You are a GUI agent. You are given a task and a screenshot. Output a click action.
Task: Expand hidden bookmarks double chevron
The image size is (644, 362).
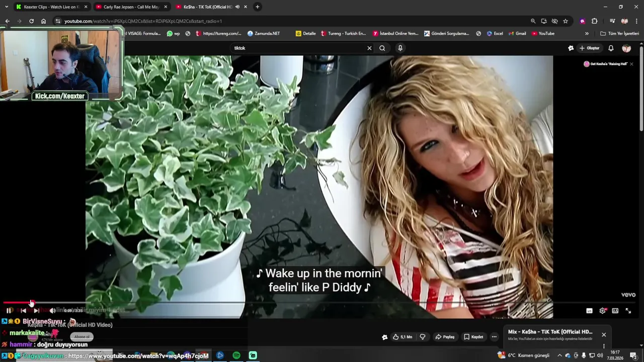click(x=587, y=34)
